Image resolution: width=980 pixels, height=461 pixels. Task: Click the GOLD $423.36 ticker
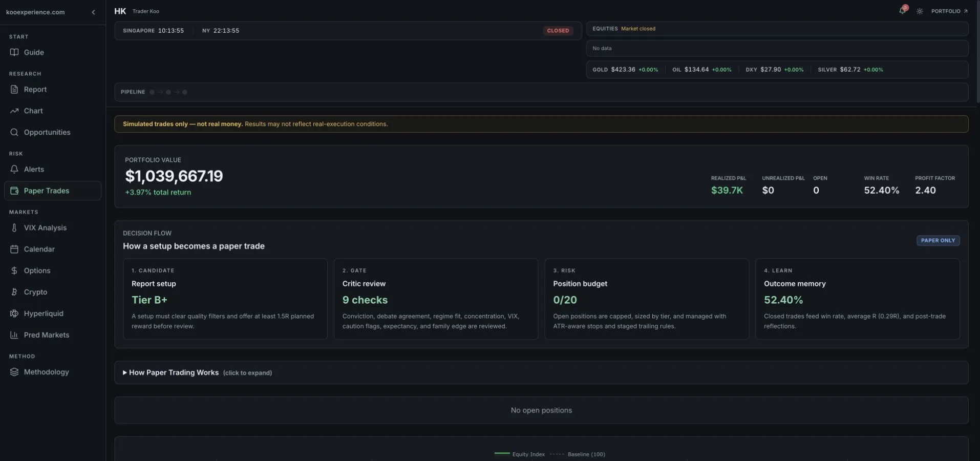tap(625, 70)
